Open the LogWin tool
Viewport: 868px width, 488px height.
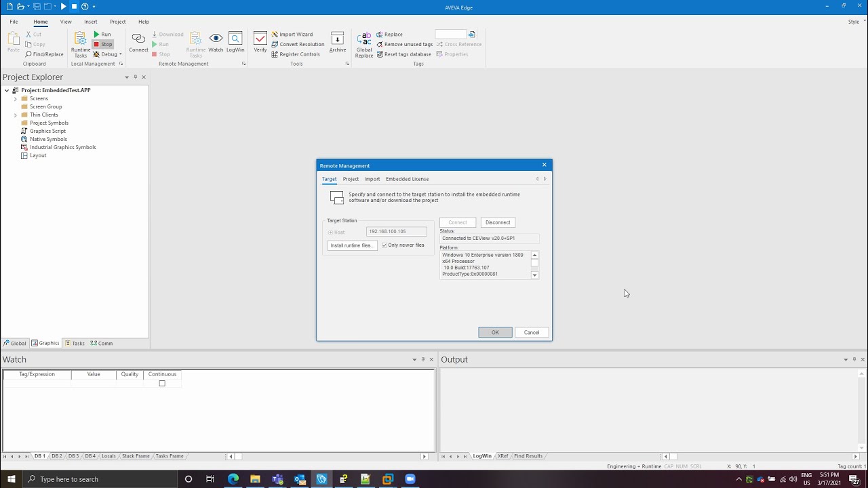point(235,42)
